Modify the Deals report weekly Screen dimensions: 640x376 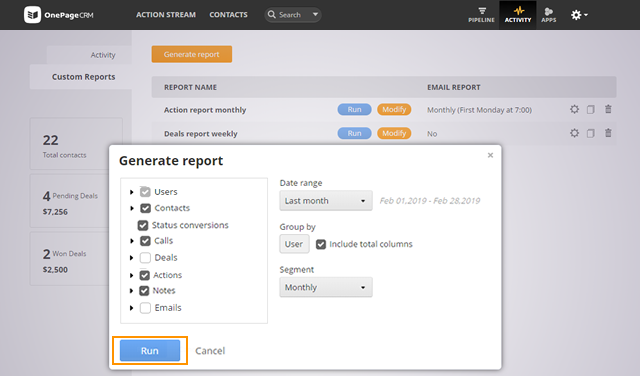(394, 133)
